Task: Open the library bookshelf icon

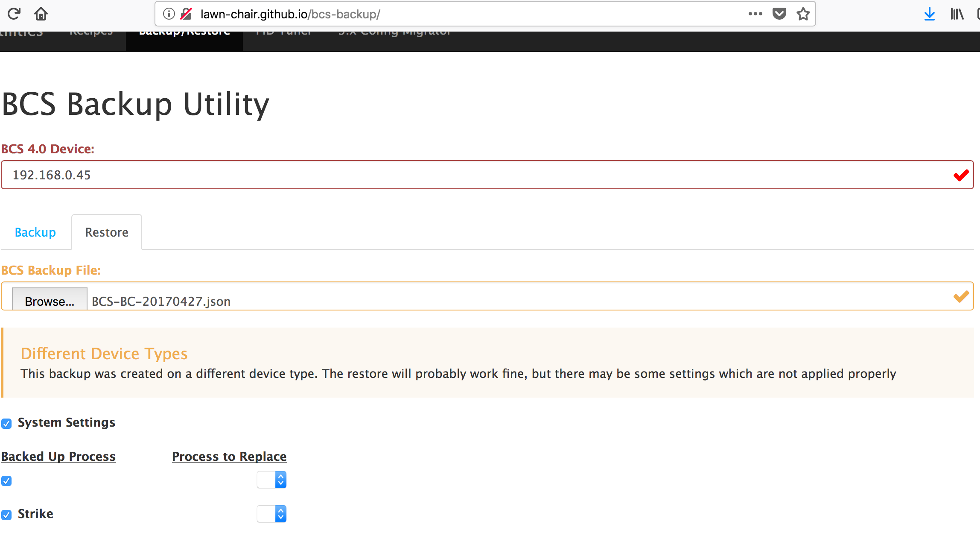Action: click(x=957, y=14)
